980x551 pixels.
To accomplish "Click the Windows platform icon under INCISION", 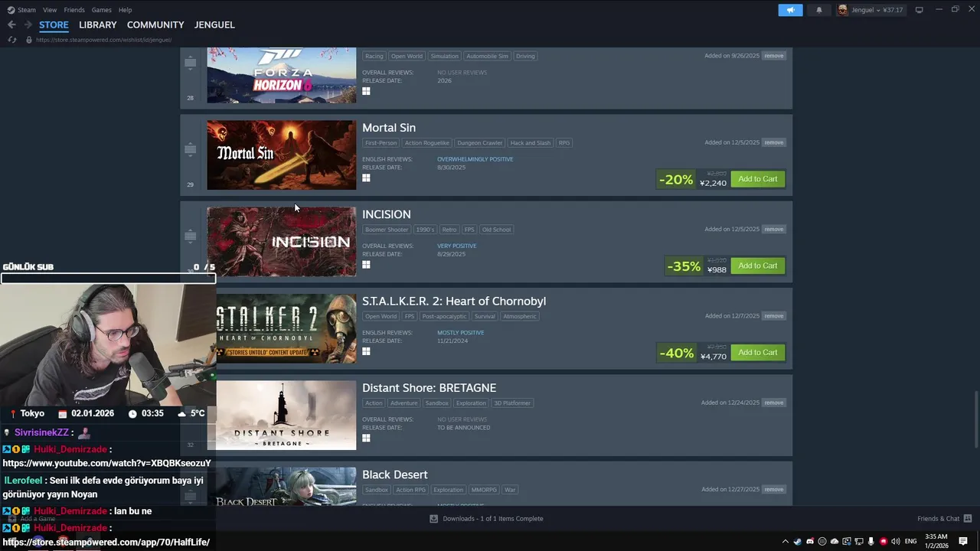I will click(366, 265).
